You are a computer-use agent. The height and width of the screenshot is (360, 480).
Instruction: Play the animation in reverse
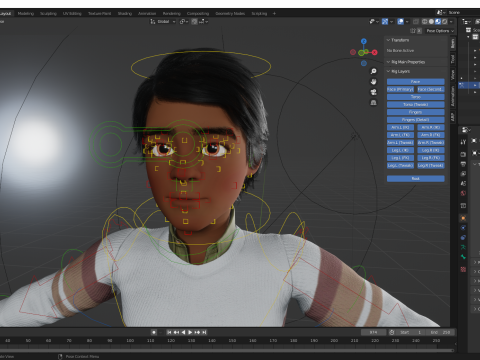click(x=183, y=332)
